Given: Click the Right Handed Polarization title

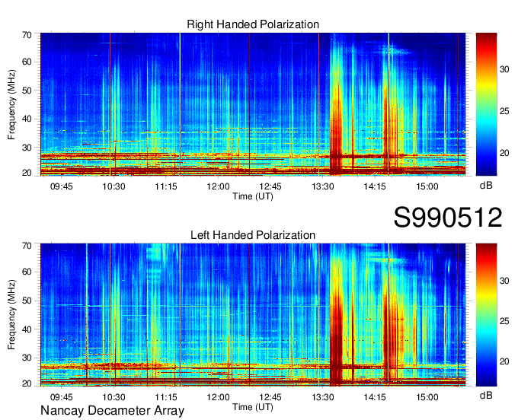Looking at the screenshot, I should (253, 24).
